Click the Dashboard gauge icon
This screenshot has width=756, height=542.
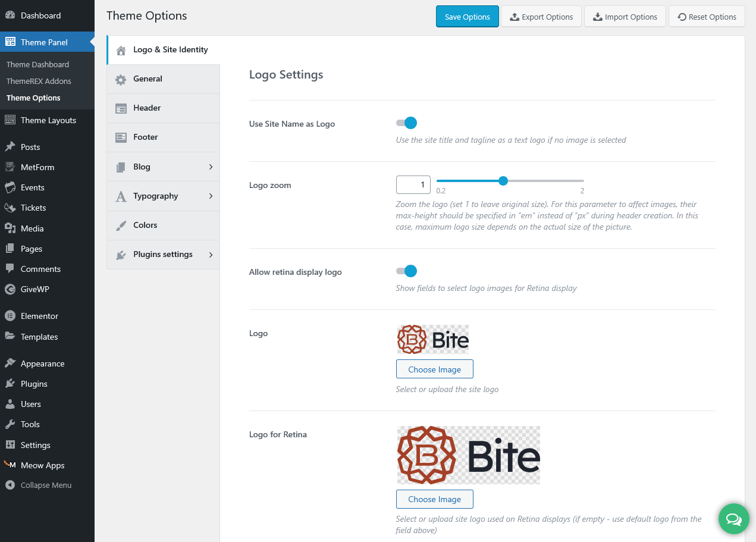(10, 15)
